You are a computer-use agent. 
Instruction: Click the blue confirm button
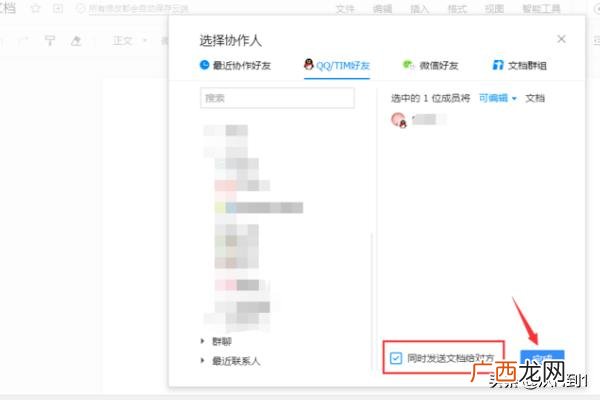coord(542,358)
